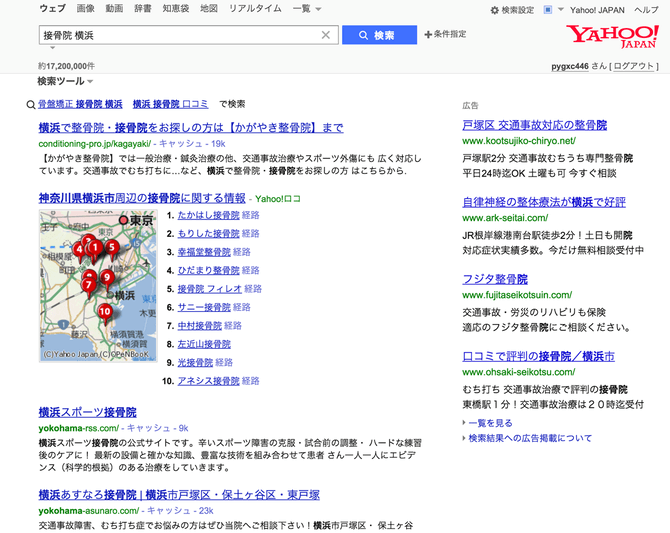Click map pin number 10
Viewport: 670px width, 533px height.
104,312
